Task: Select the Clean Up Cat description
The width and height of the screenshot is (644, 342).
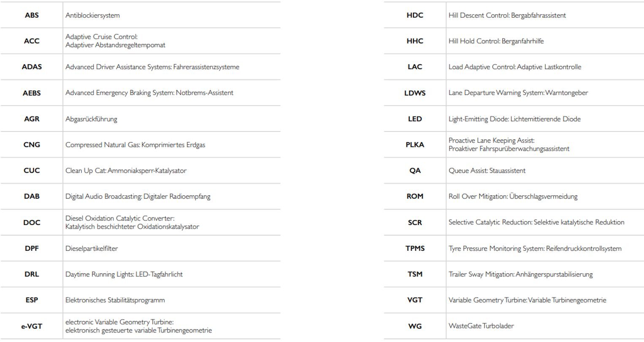Action: [x=125, y=171]
